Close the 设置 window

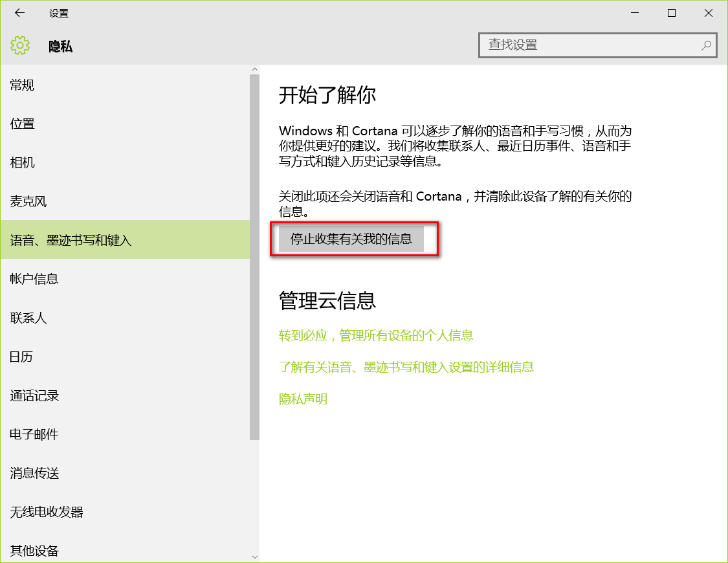point(709,13)
